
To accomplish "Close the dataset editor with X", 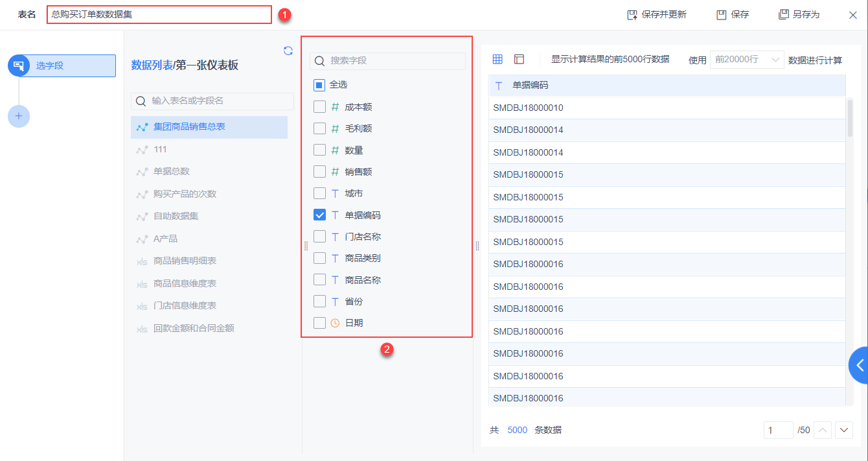I will 852,14.
